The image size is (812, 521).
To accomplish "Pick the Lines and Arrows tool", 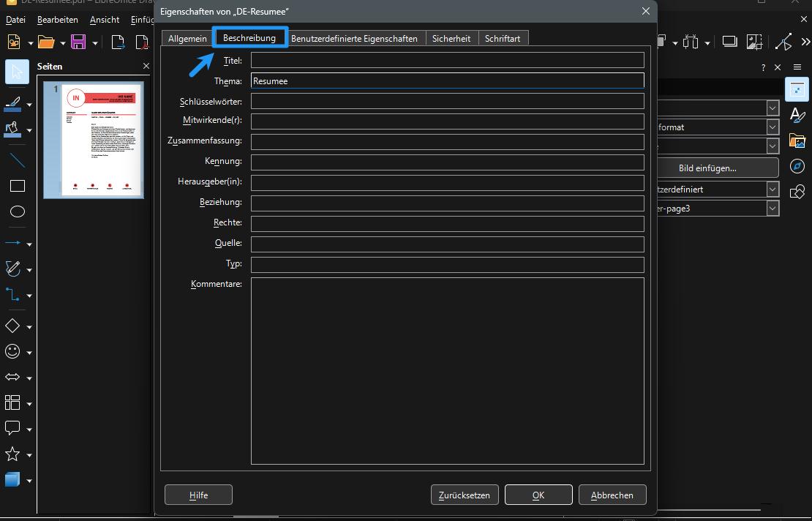I will tap(12, 243).
